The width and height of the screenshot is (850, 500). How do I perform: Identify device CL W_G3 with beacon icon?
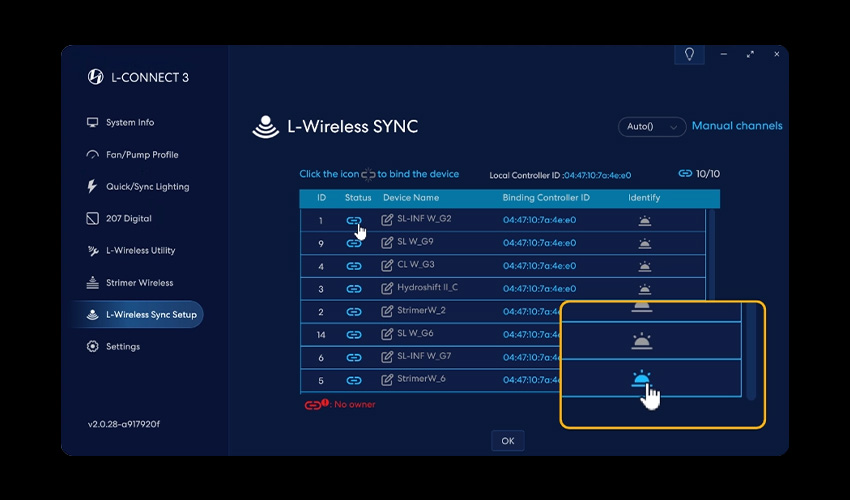(645, 266)
